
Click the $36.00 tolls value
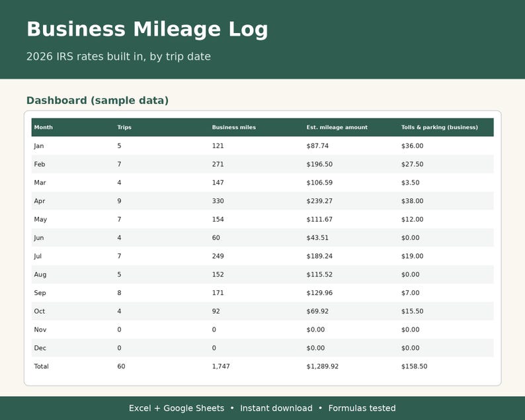tap(412, 146)
